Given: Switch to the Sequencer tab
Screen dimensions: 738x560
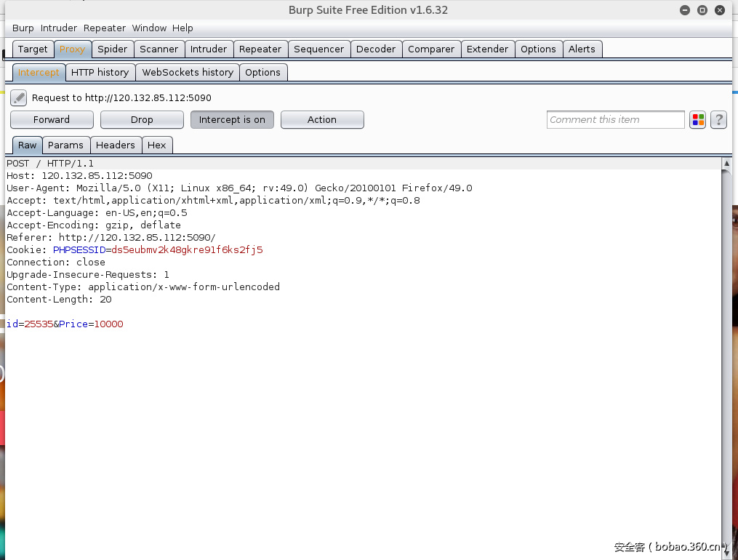Looking at the screenshot, I should coord(319,49).
